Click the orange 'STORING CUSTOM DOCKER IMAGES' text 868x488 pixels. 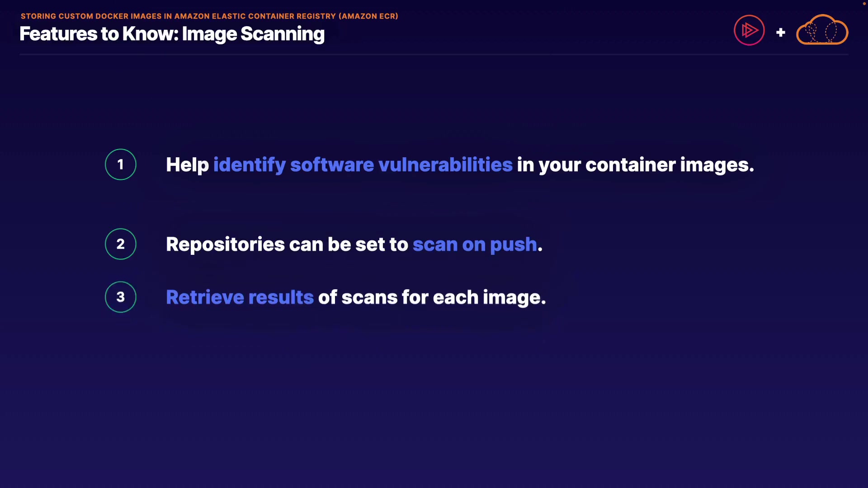(91, 16)
